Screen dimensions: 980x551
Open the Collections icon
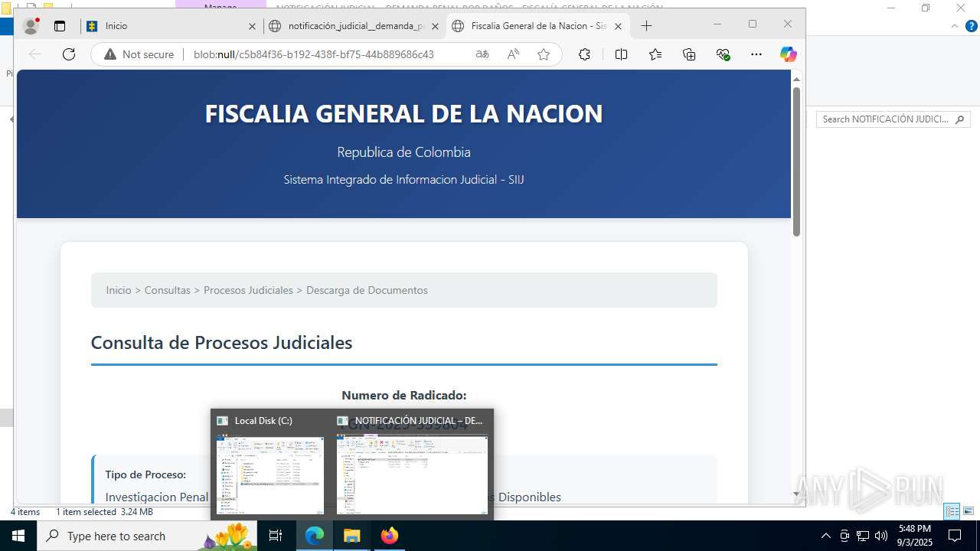click(689, 54)
